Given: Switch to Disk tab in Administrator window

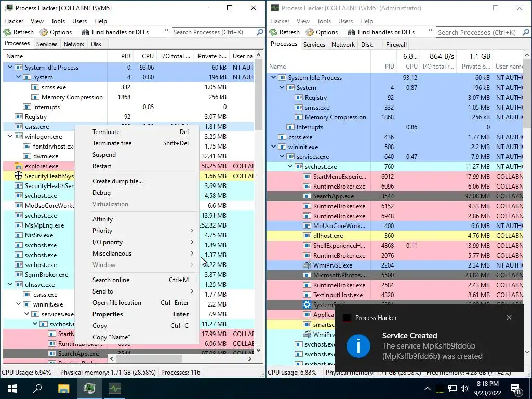Looking at the screenshot, I should [x=366, y=45].
